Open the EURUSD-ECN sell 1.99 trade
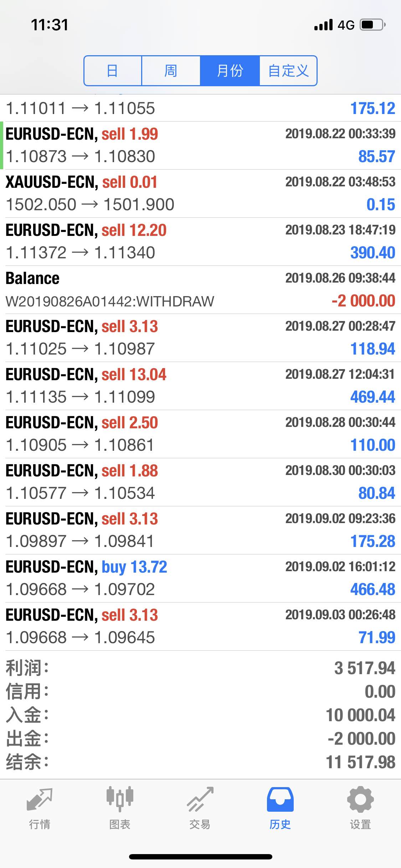Viewport: 401px width, 868px height. 200,145
